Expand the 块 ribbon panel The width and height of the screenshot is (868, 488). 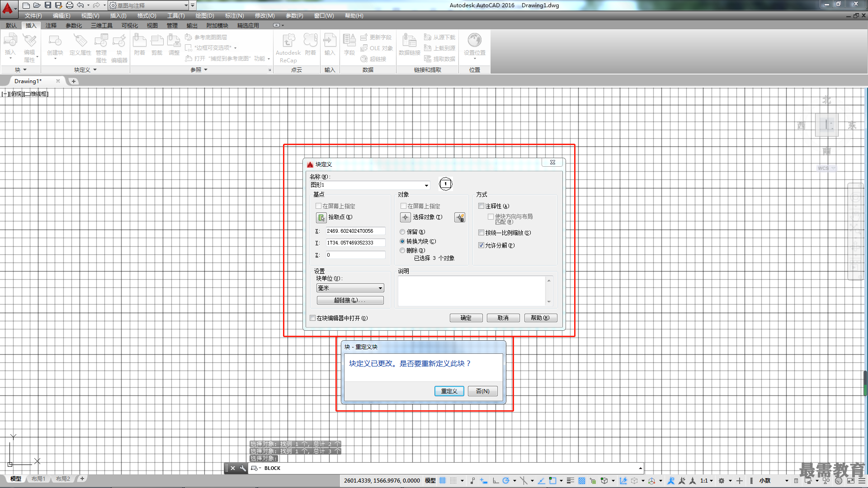click(x=20, y=70)
